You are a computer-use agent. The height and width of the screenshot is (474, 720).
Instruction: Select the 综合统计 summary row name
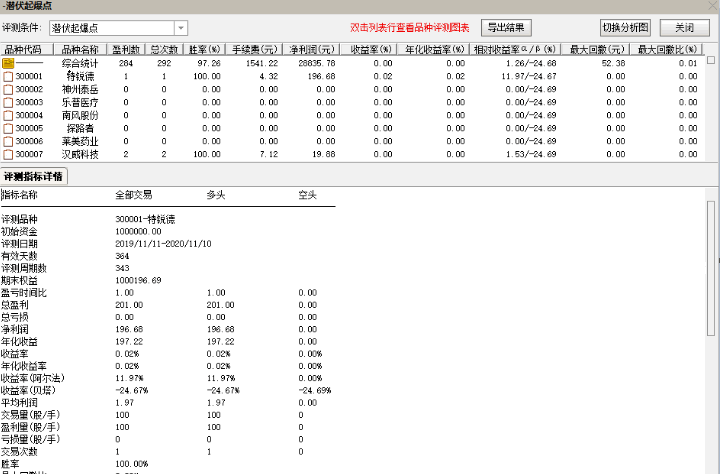tap(80, 63)
